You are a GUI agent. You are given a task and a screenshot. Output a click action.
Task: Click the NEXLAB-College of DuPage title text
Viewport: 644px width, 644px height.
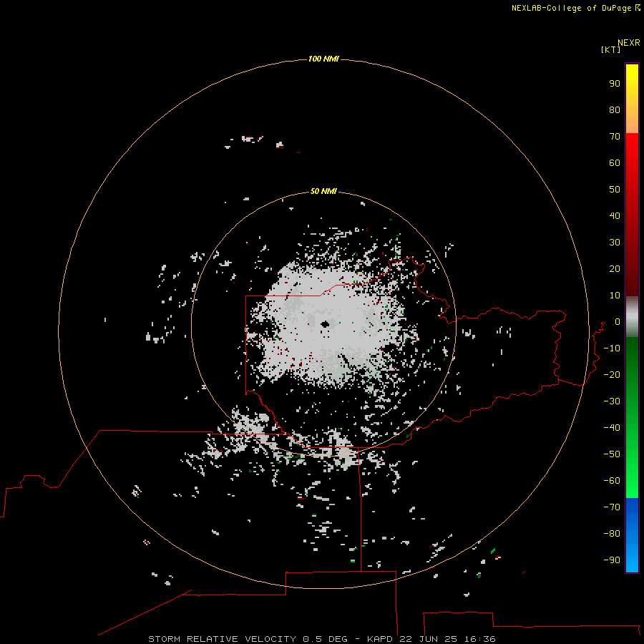pyautogui.click(x=571, y=8)
